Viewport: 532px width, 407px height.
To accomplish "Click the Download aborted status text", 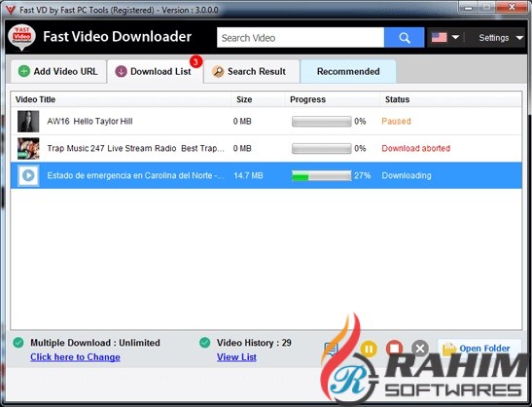I will [415, 148].
